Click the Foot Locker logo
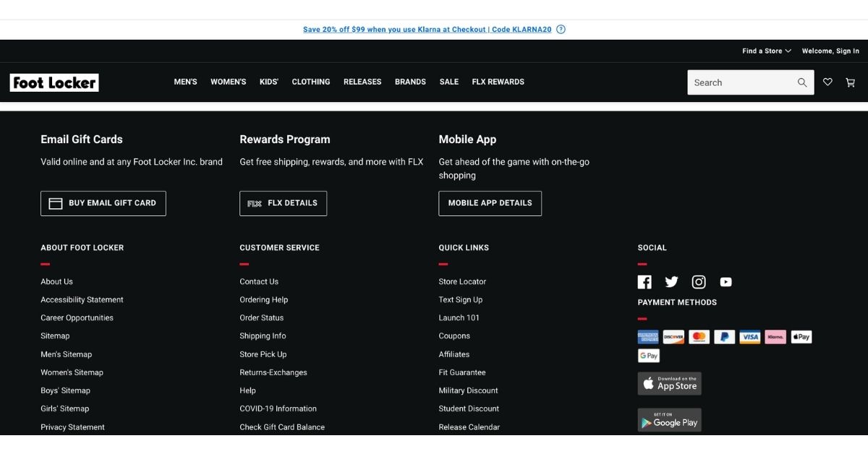Screen dimensions: 868x454 (x=54, y=82)
